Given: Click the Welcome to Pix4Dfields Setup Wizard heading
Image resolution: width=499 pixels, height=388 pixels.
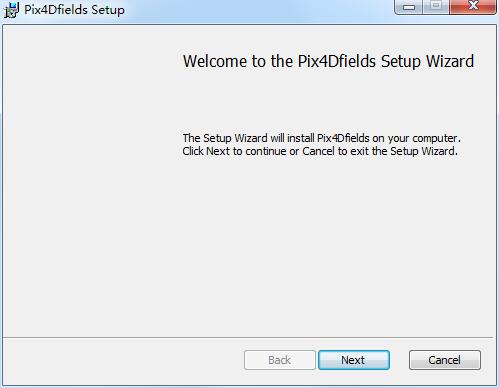Looking at the screenshot, I should (328, 61).
